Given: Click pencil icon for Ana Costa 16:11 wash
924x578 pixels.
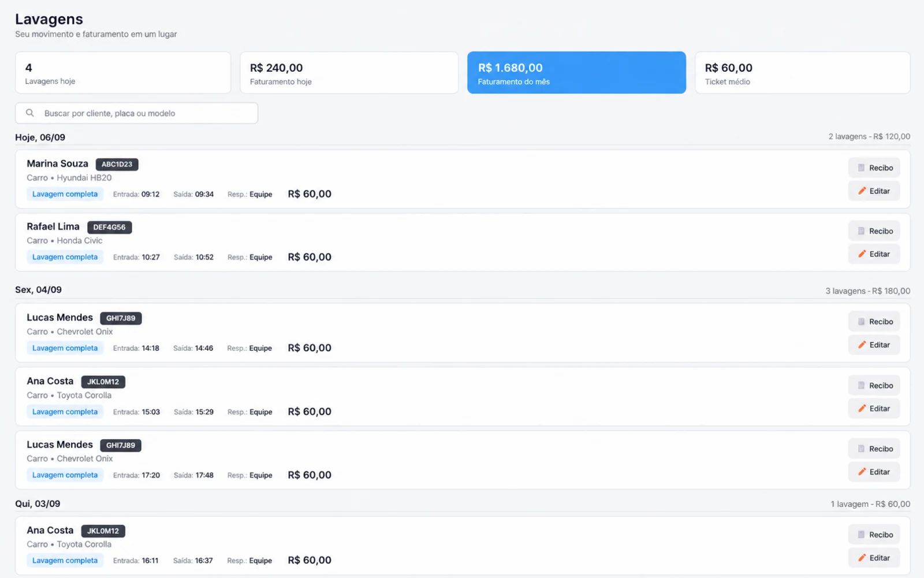Looking at the screenshot, I should point(862,558).
